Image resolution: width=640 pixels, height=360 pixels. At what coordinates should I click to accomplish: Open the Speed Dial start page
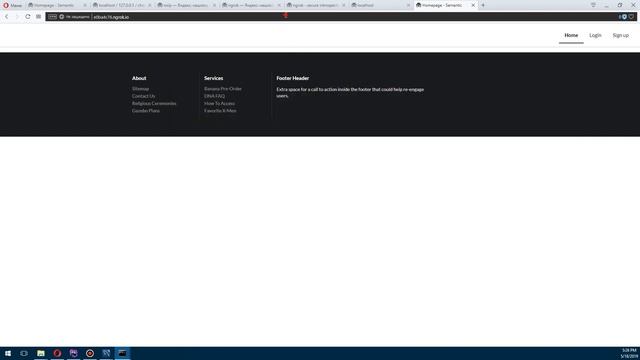tap(38, 17)
